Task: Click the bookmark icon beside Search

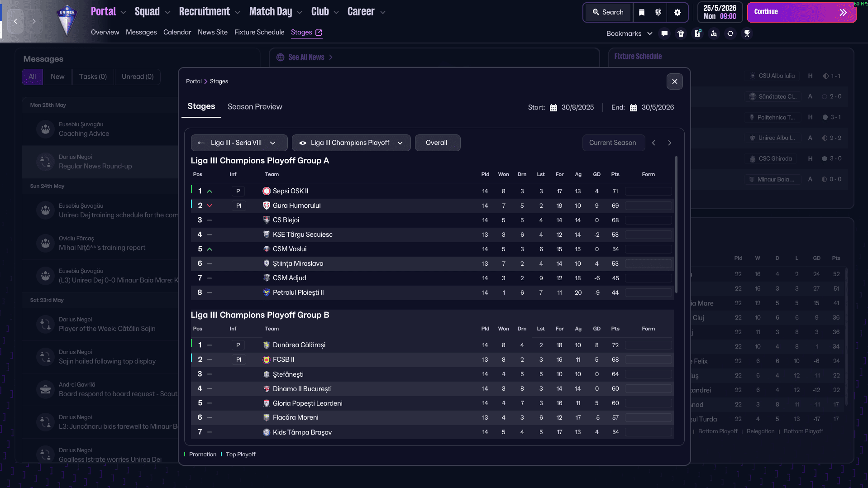Action: pyautogui.click(x=641, y=12)
